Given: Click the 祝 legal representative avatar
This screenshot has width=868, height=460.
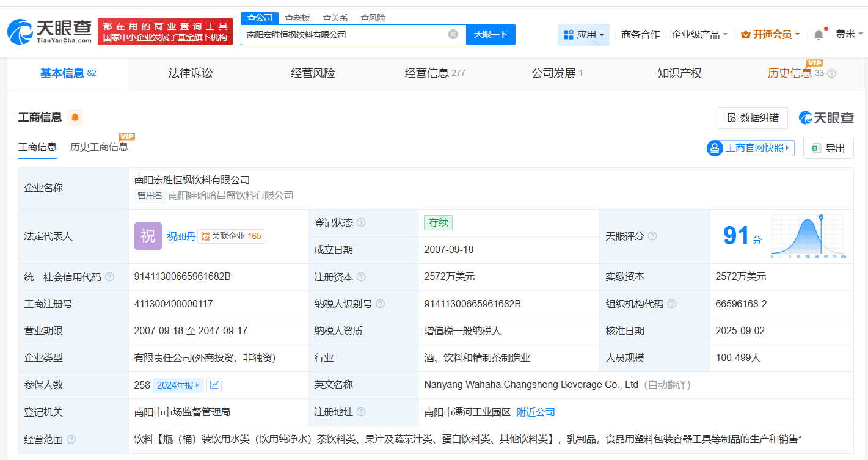Looking at the screenshot, I should click(148, 236).
